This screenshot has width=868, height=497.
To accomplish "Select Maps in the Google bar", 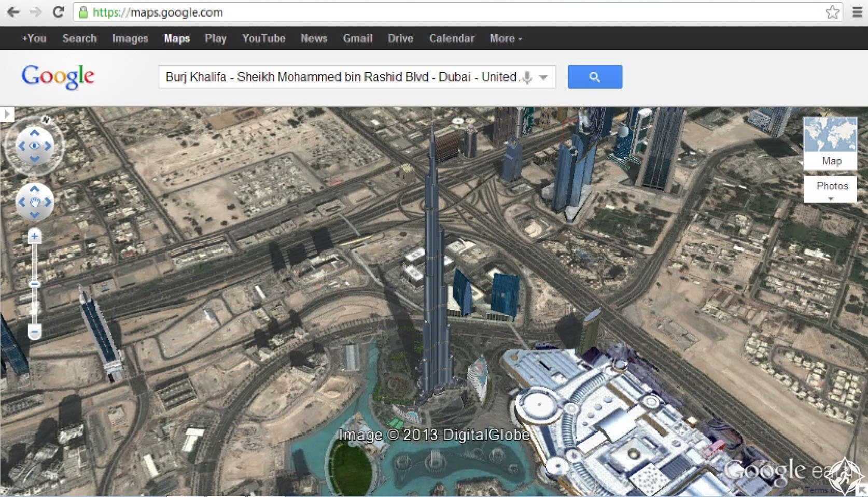I will click(177, 38).
